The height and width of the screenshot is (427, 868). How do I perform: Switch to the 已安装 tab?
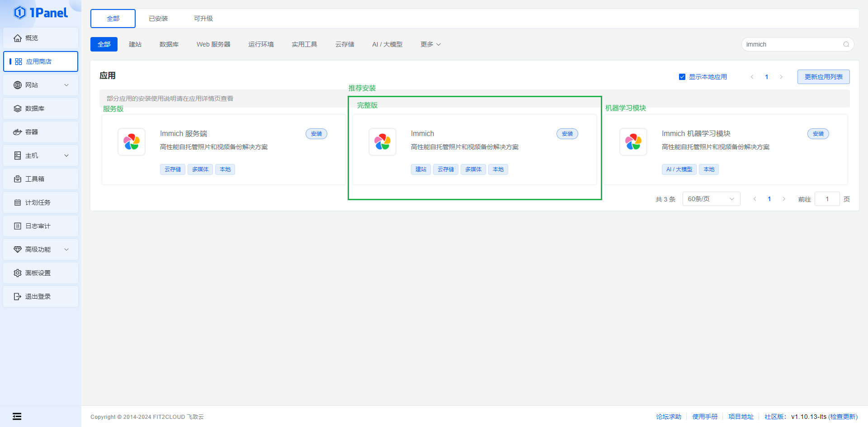[158, 19]
